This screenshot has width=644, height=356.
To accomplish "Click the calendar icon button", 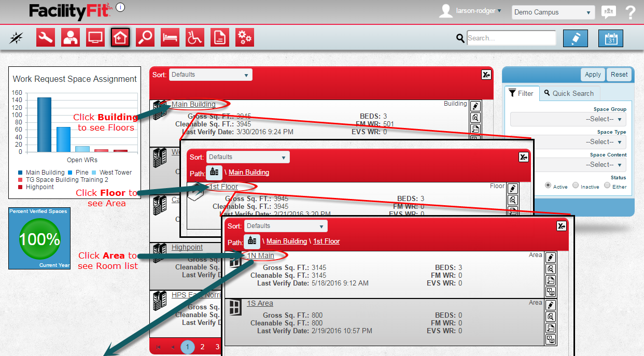I will [611, 38].
